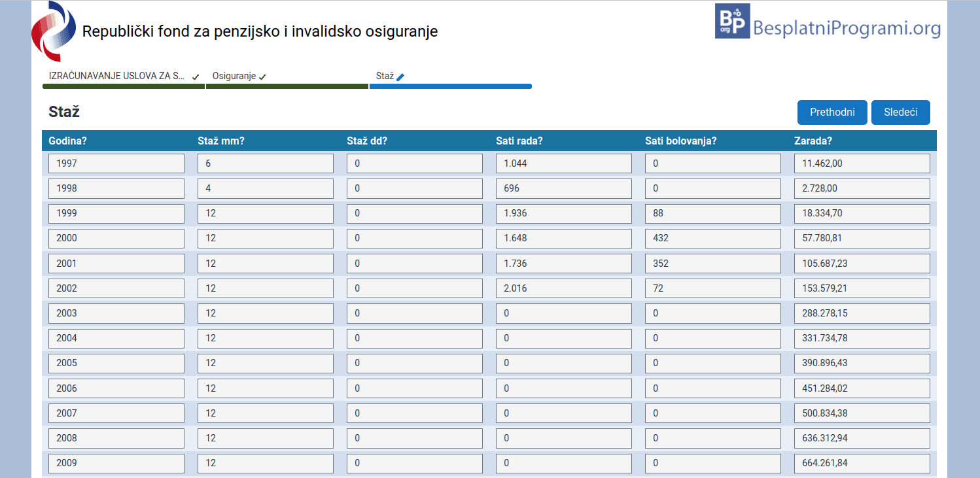This screenshot has width=980, height=478.
Task: Focus the year field showing 1997
Action: coord(116,163)
